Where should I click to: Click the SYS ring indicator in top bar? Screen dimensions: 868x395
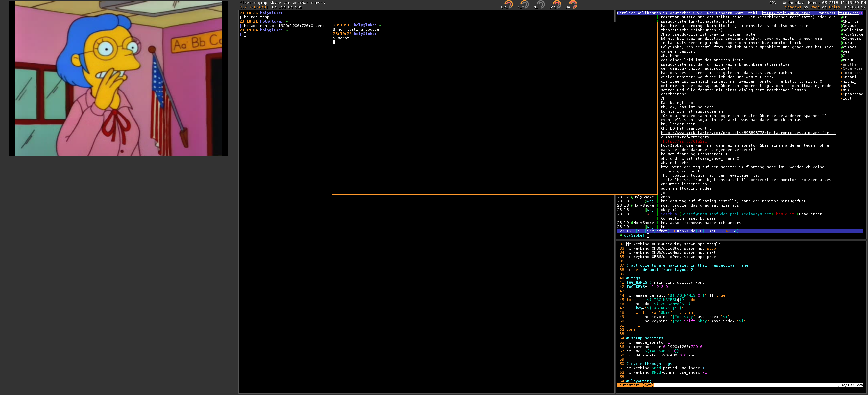(x=557, y=4)
